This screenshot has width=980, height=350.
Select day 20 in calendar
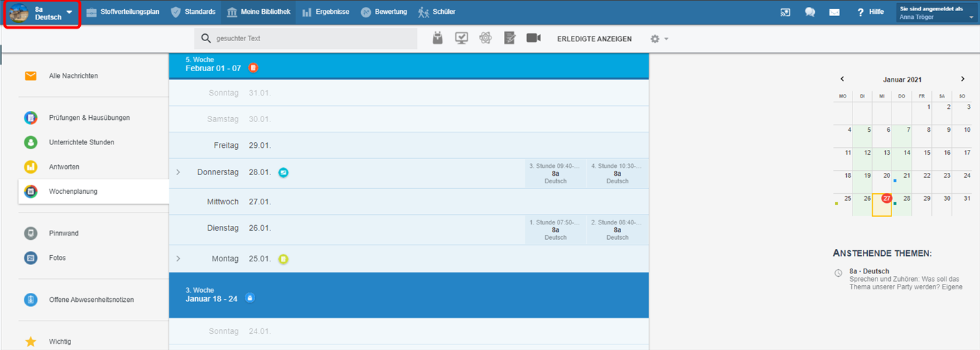pos(882,183)
